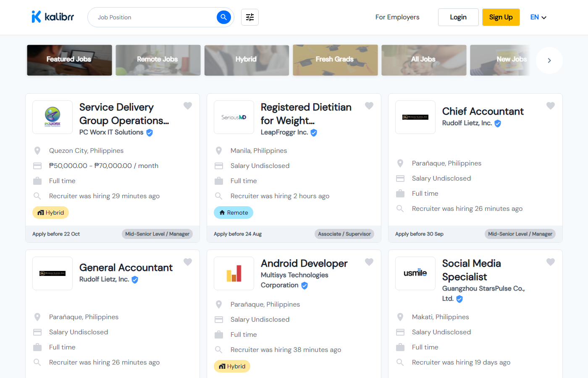Open Registered Dietitian for Weight job title

coord(306,114)
